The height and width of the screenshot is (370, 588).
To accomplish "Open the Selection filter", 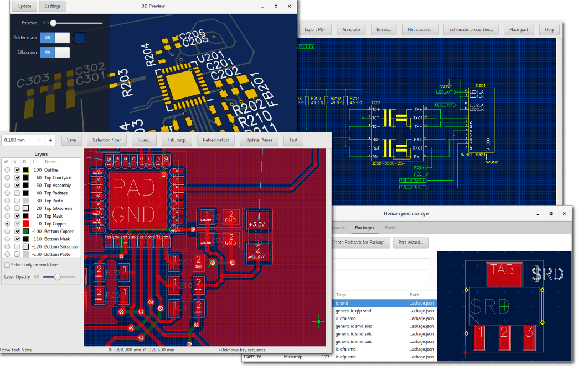I will [x=107, y=140].
